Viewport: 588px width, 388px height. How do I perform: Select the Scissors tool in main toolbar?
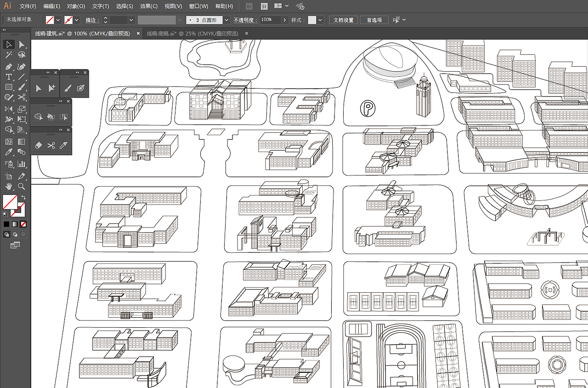coord(22,97)
